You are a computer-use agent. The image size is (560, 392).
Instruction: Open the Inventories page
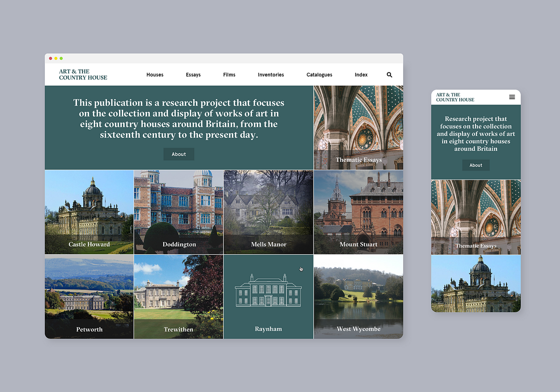click(271, 75)
